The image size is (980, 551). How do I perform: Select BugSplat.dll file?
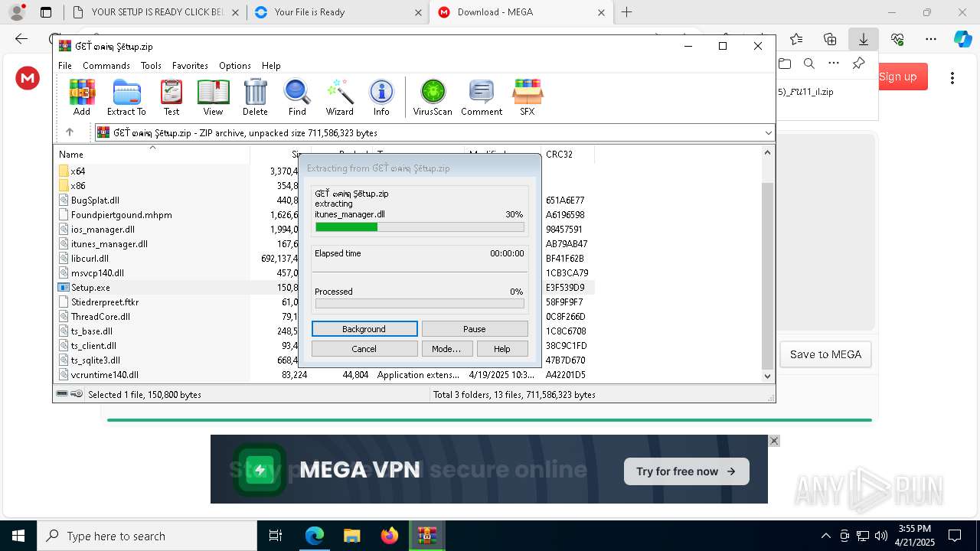click(95, 201)
